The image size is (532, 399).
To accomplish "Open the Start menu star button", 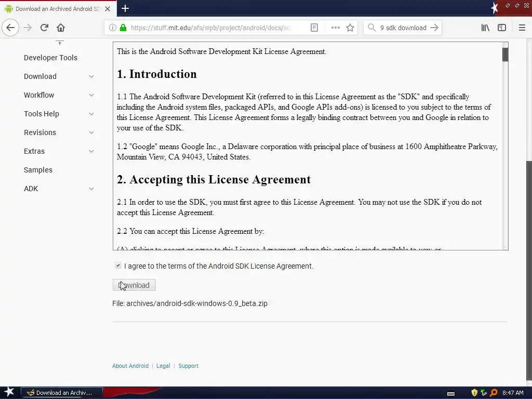I will click(9, 392).
